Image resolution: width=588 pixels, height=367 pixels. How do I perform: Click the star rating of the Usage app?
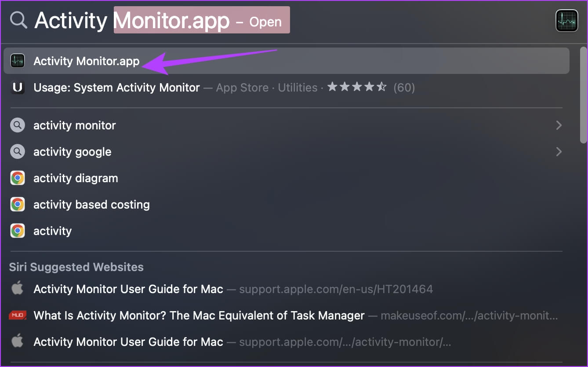(x=357, y=87)
